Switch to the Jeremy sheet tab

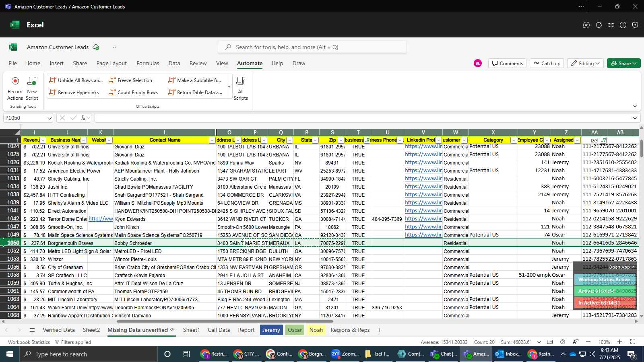271,330
